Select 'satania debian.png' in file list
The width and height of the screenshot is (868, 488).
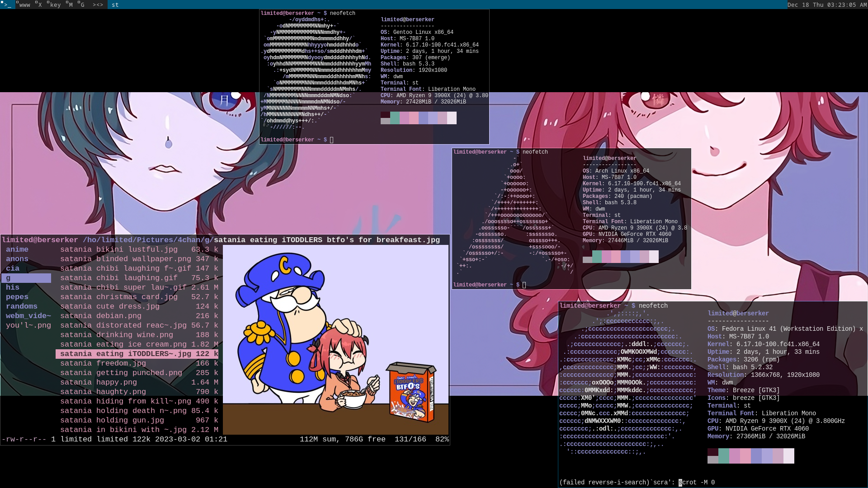[100, 316]
